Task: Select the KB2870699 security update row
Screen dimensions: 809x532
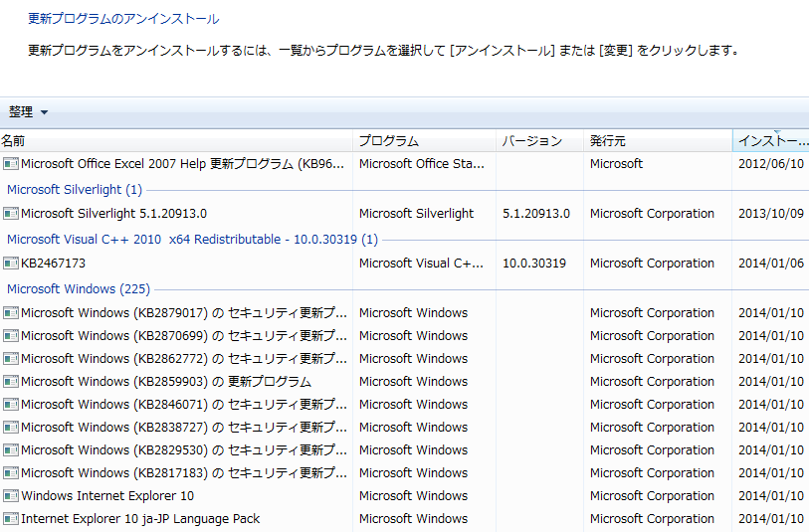Action: [x=184, y=336]
